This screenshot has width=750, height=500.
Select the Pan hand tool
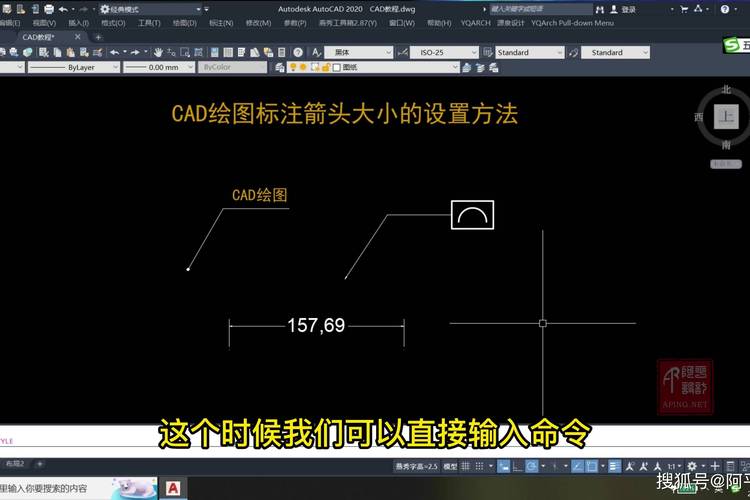pos(158,52)
